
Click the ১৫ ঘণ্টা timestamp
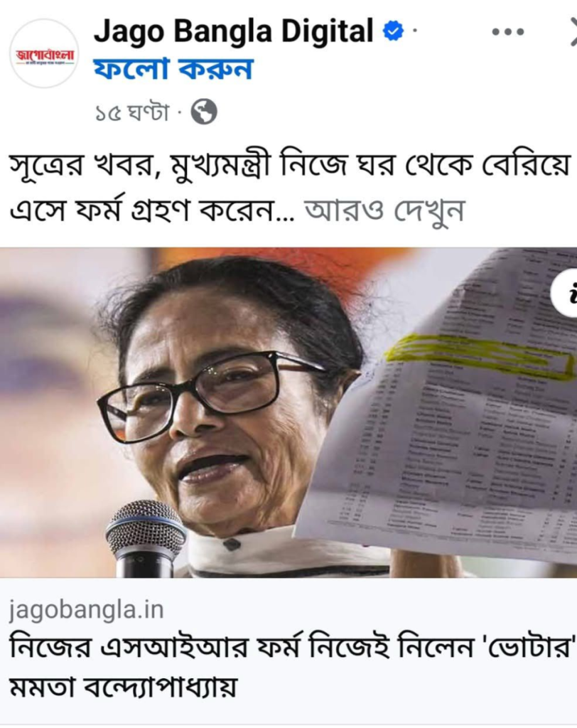coord(132,112)
